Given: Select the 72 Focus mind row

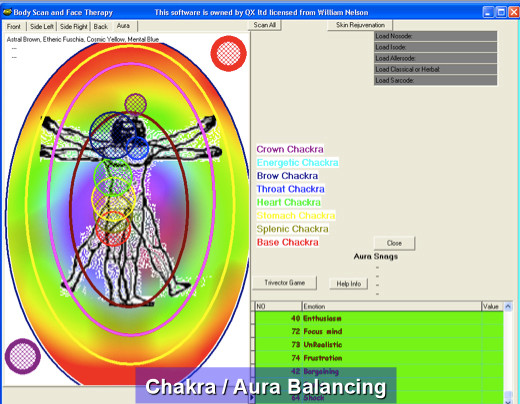Looking at the screenshot, I should pyautogui.click(x=379, y=331).
